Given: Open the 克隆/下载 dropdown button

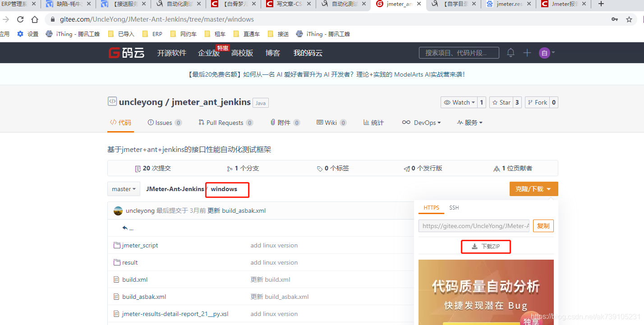Looking at the screenshot, I should pos(534,189).
